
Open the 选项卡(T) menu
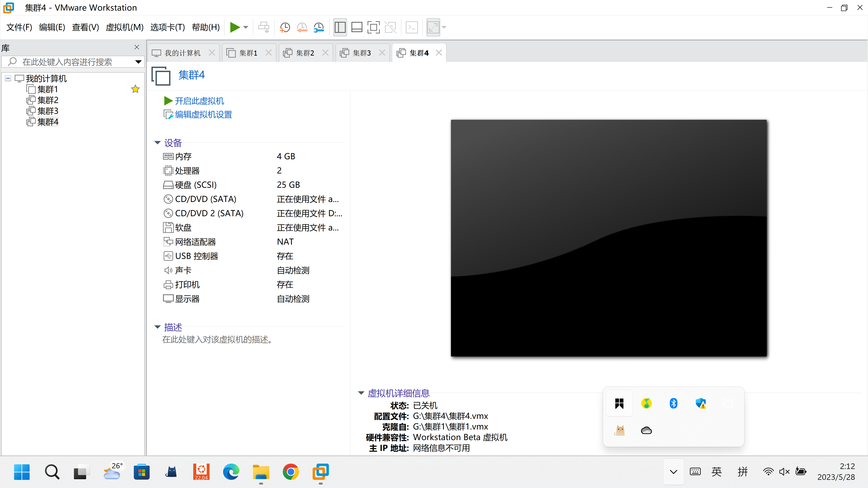(x=167, y=27)
